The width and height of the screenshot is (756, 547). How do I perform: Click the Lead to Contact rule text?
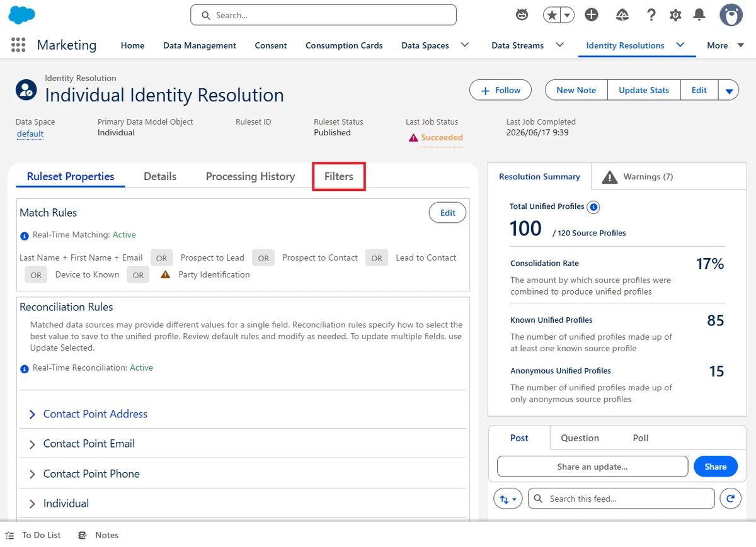(x=426, y=257)
